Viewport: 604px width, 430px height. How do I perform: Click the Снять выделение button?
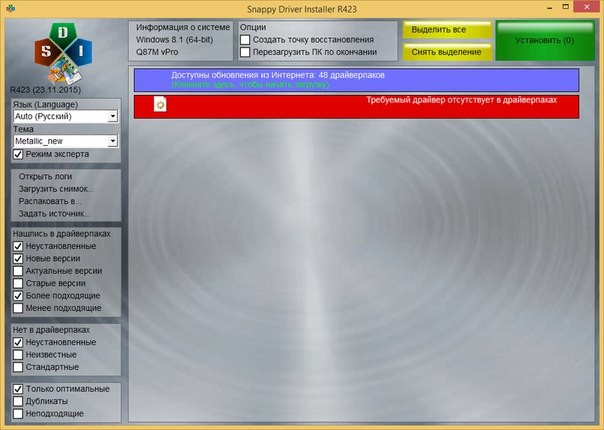448,52
